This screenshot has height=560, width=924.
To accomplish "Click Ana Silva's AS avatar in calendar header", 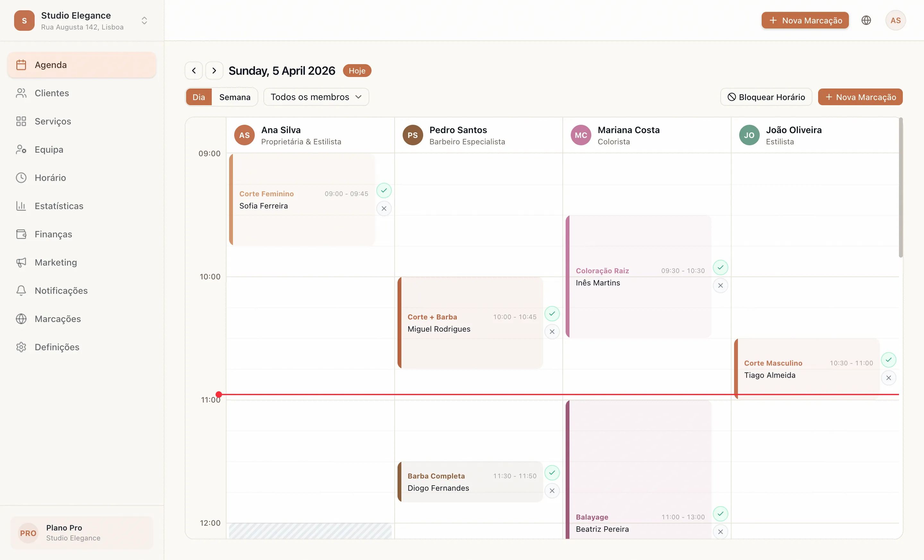I will [x=244, y=135].
